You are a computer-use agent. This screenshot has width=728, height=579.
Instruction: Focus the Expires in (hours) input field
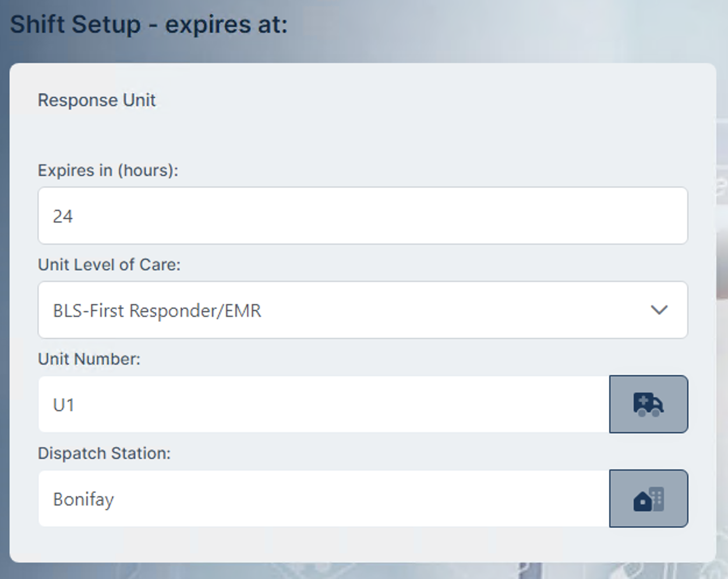pyautogui.click(x=362, y=216)
